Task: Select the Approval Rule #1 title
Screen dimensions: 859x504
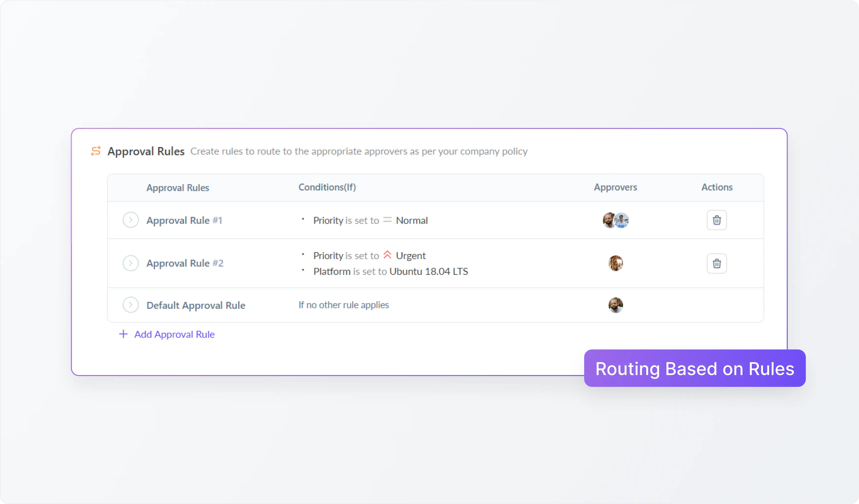Action: pos(184,220)
